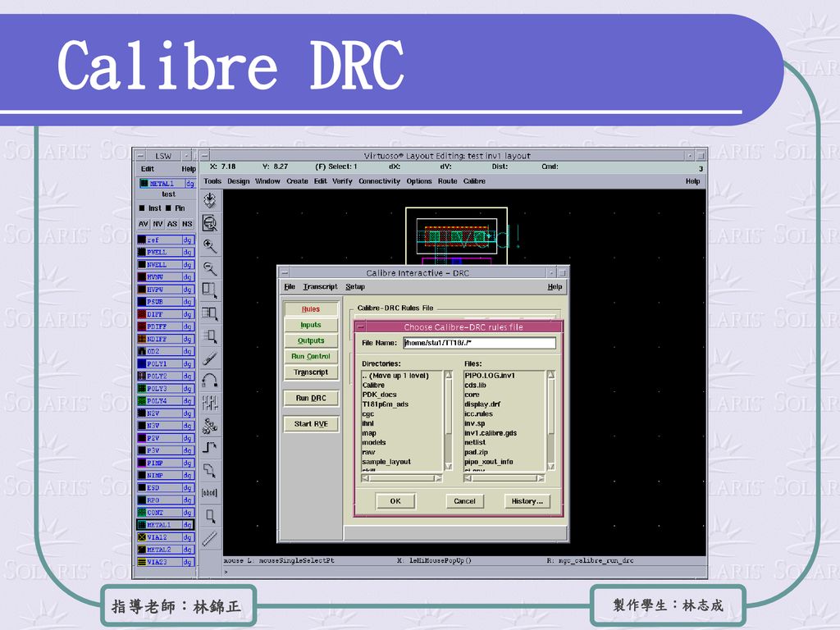Click the History... button
Image resolution: width=840 pixels, height=630 pixels.
point(527,501)
